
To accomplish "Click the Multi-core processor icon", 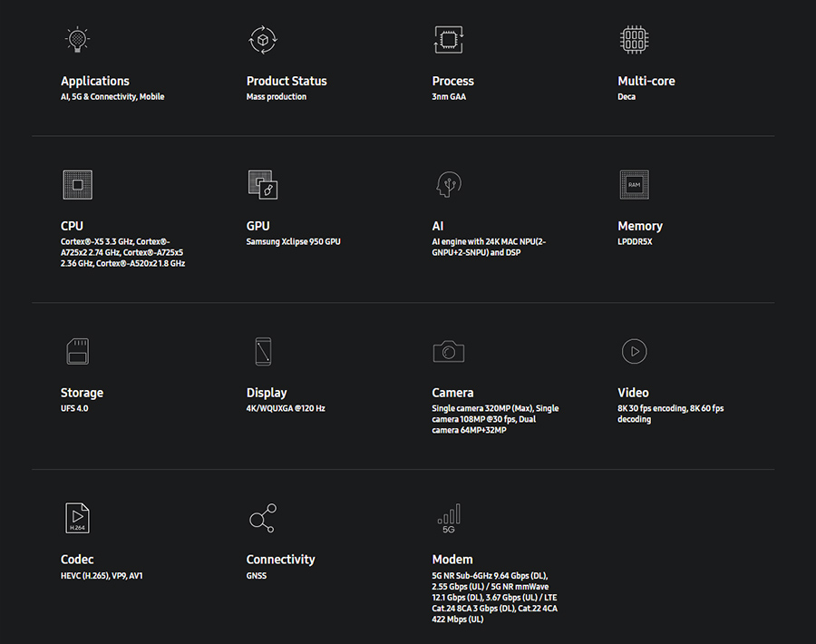I will (635, 40).
